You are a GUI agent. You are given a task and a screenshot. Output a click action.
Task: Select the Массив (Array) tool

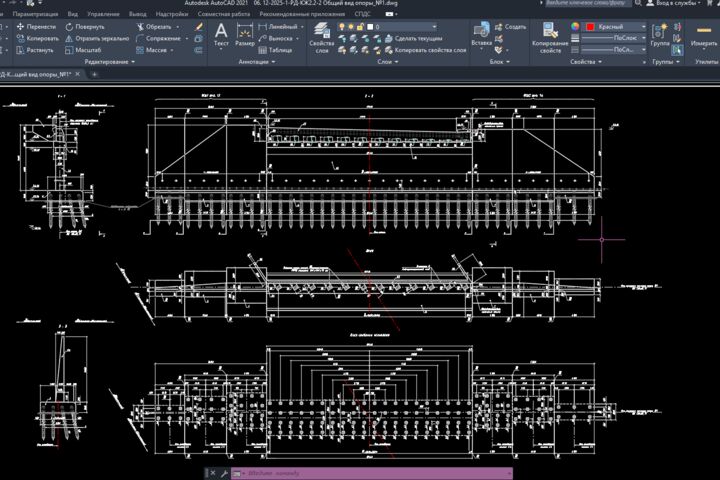coord(152,50)
